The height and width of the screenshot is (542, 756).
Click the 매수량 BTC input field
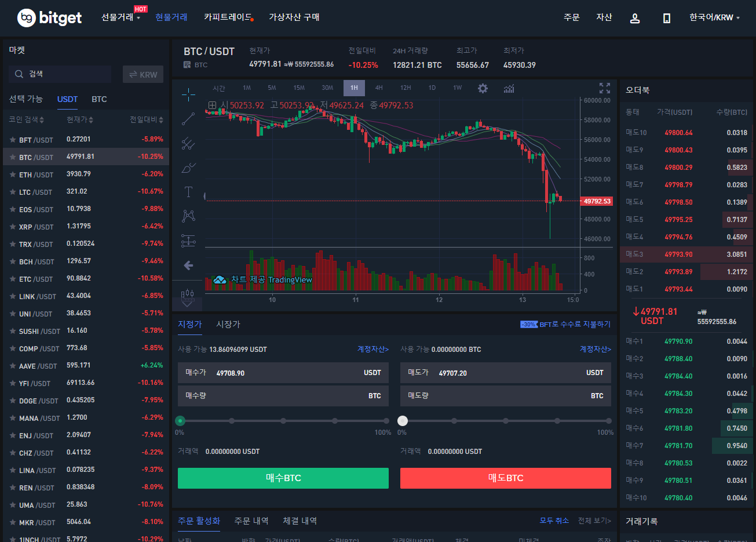[x=283, y=396]
